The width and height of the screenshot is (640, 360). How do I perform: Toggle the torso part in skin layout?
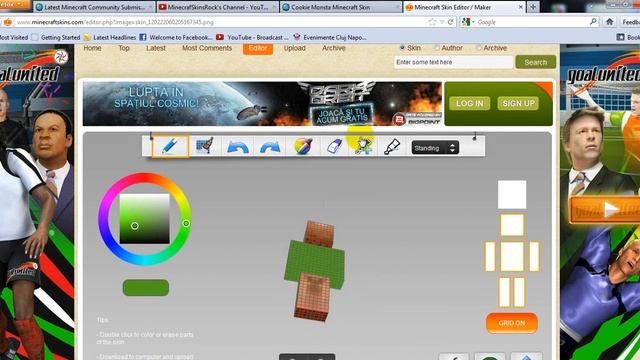coord(512,256)
